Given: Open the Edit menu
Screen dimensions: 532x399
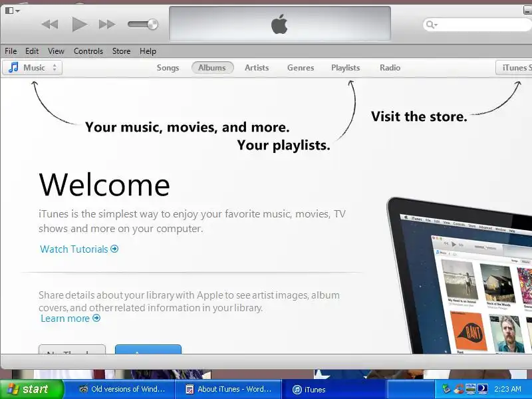Looking at the screenshot, I should click(32, 51).
